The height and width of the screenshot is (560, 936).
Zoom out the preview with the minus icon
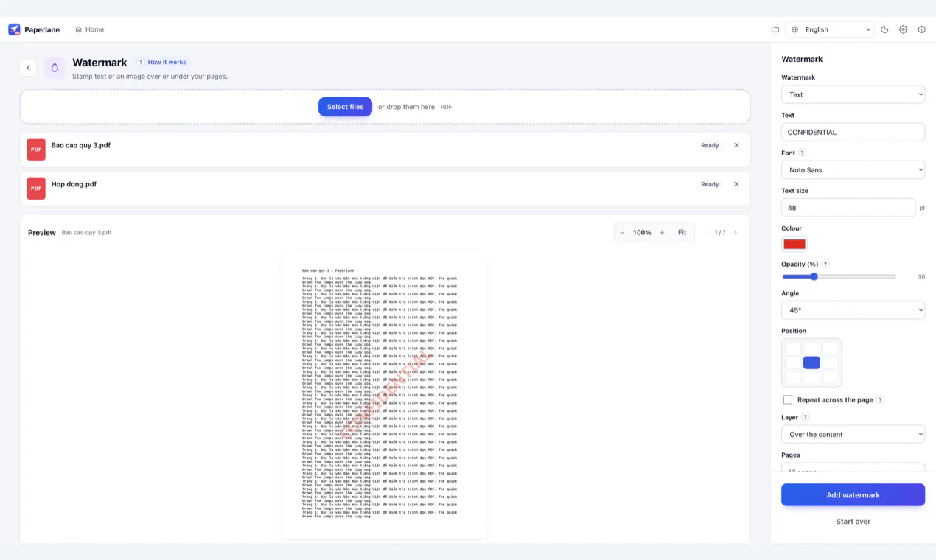(622, 233)
